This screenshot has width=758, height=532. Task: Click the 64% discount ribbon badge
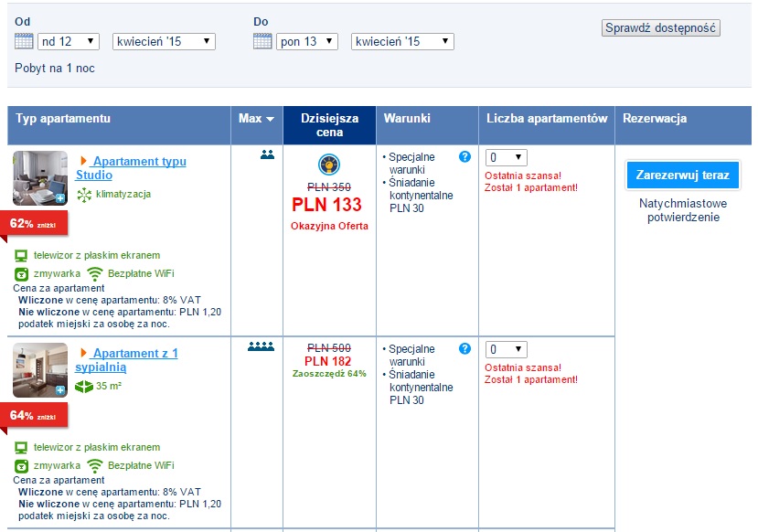coord(33,416)
